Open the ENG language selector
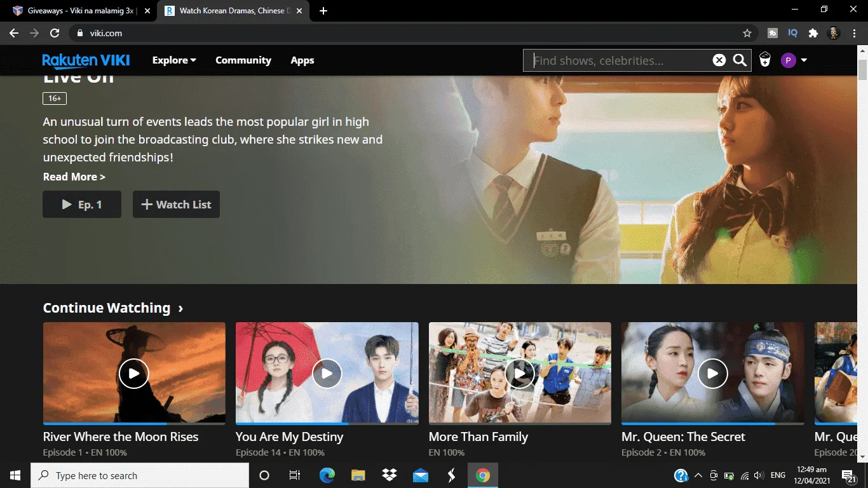 (778, 475)
